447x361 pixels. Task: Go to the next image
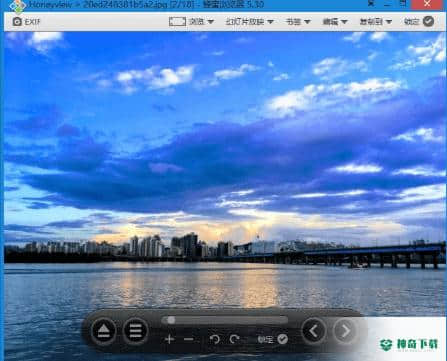(x=345, y=331)
